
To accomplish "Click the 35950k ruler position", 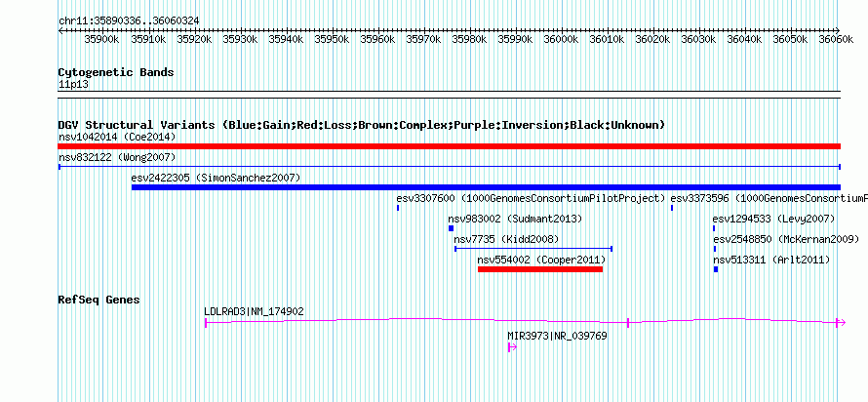I will coord(331,39).
